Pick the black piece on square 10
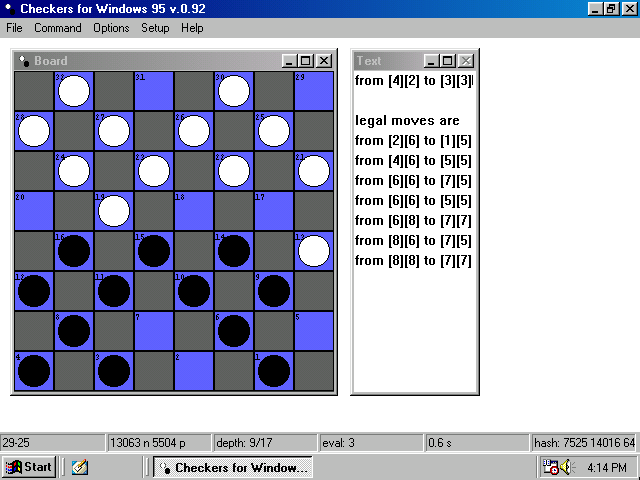Viewport: 640px width, 480px height. coord(194,291)
